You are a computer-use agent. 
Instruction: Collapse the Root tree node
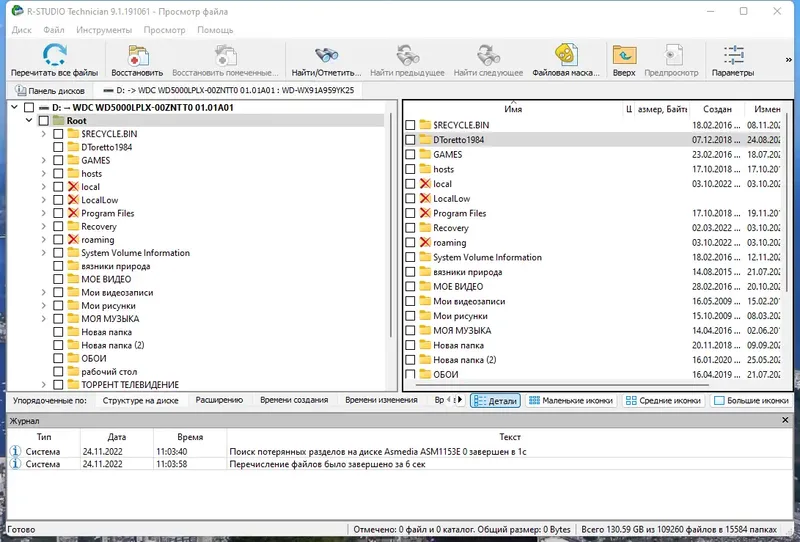29,120
